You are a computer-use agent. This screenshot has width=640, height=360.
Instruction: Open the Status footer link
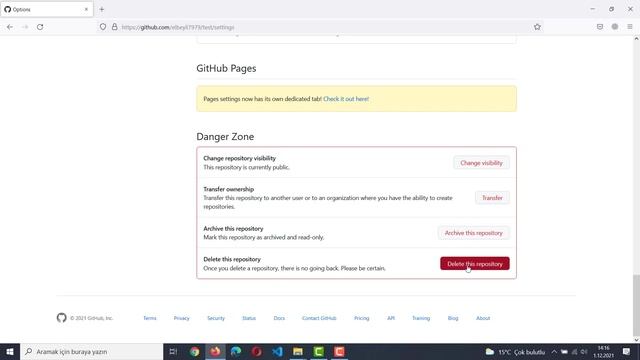coord(249,318)
